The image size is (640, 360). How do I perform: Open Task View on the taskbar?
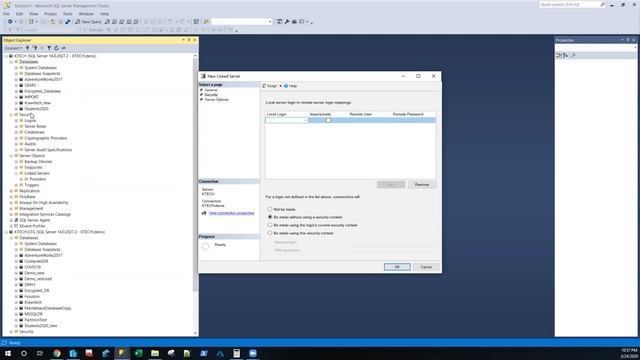pos(40,353)
